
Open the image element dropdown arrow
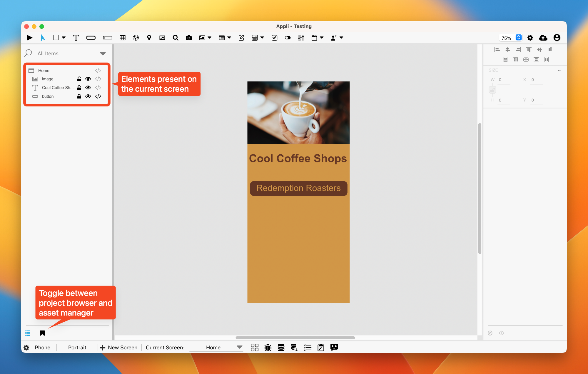(x=210, y=38)
